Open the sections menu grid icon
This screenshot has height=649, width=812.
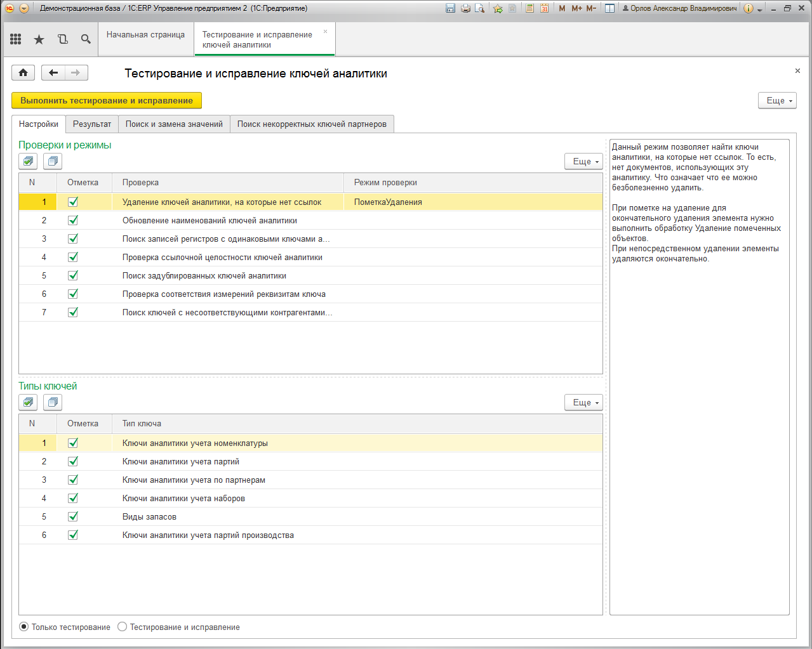pyautogui.click(x=16, y=39)
